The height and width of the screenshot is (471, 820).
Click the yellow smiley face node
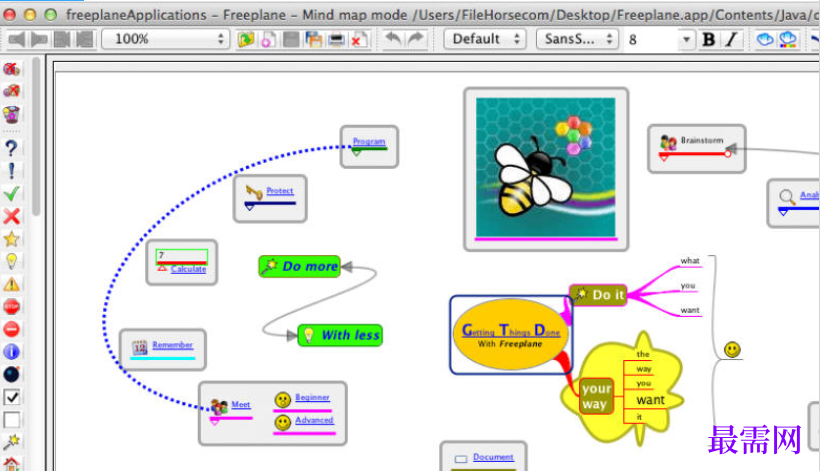732,349
